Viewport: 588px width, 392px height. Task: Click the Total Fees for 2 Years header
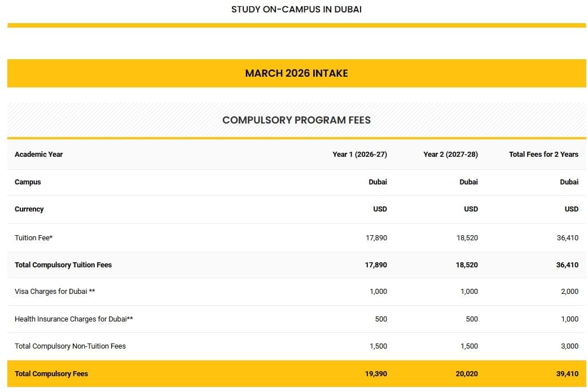coord(543,155)
